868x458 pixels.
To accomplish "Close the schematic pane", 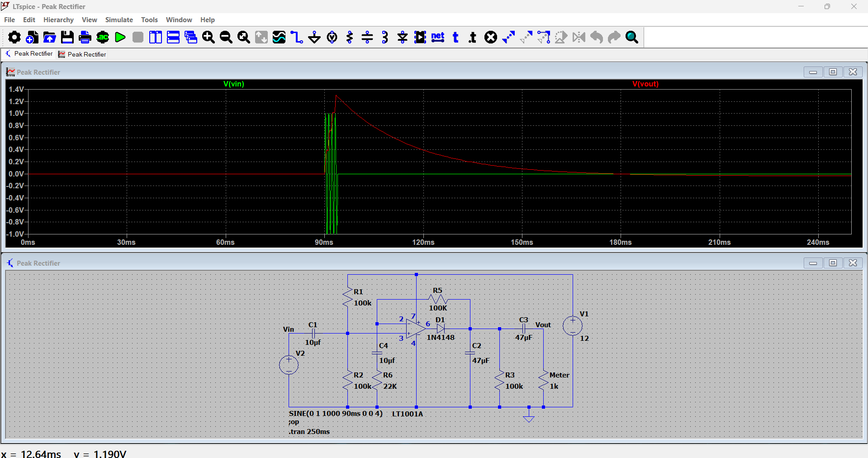I will tap(853, 263).
